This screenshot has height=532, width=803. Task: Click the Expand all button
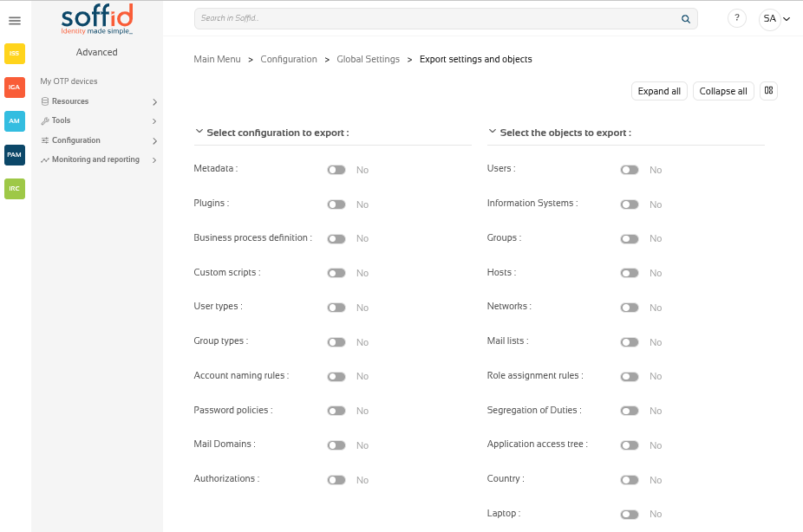pos(659,91)
